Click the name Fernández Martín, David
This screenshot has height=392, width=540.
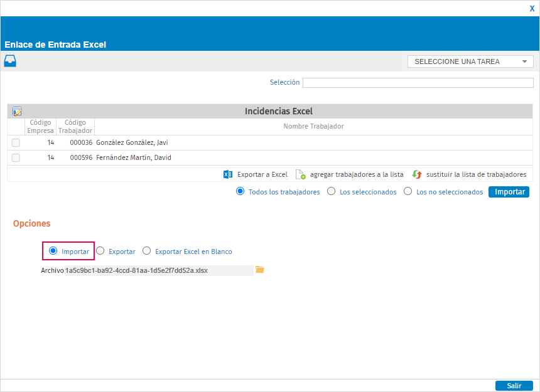(134, 158)
